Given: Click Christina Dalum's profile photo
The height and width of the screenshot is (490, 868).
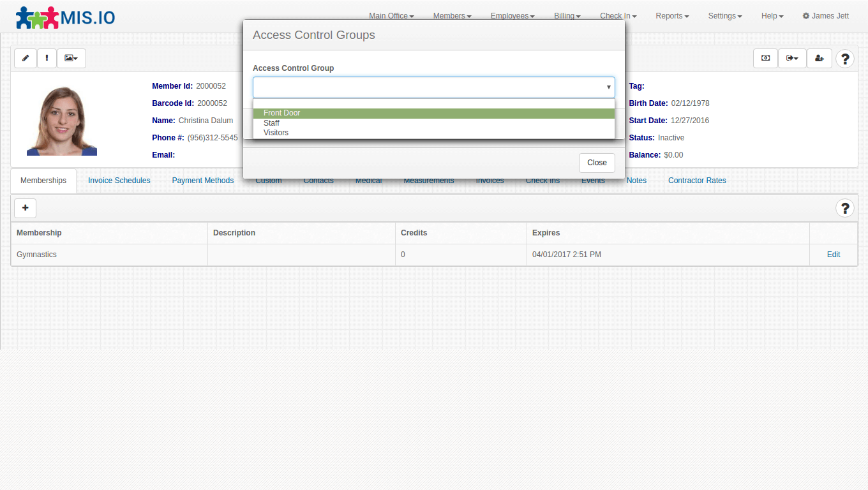Looking at the screenshot, I should [x=62, y=121].
